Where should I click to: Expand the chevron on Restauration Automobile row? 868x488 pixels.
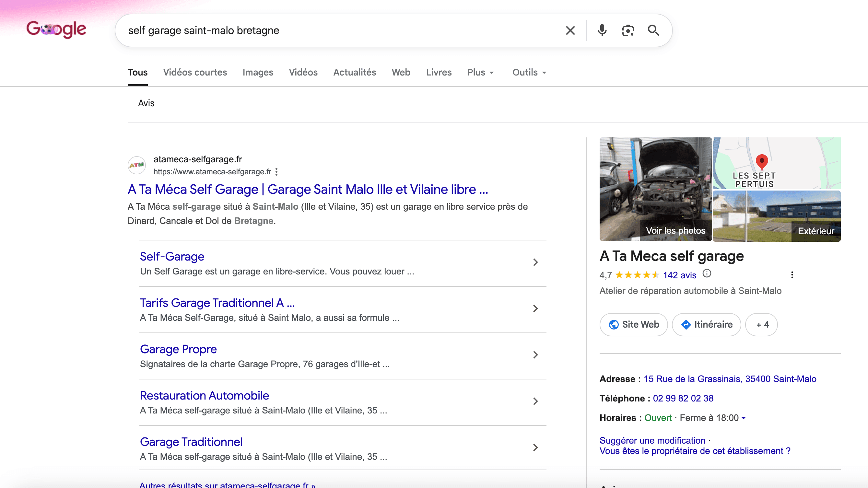click(x=535, y=401)
